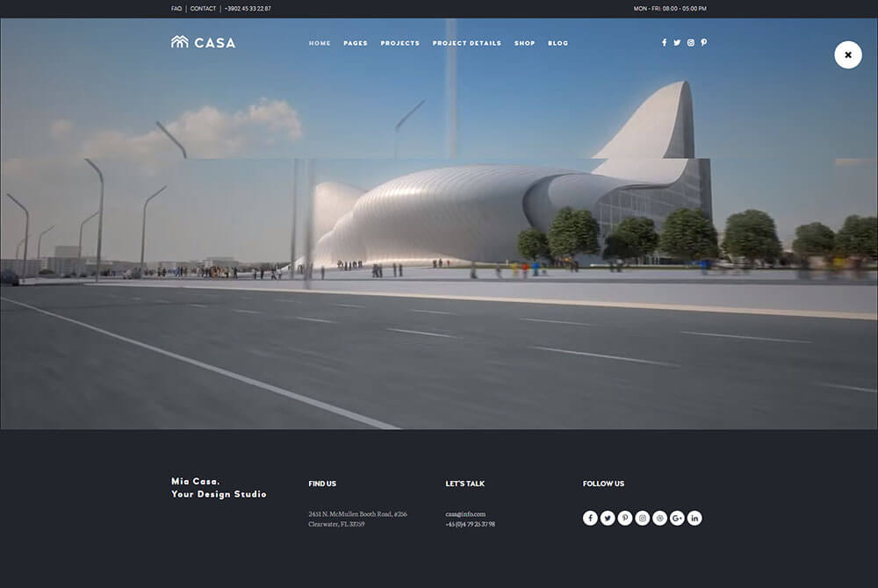Image resolution: width=878 pixels, height=588 pixels.
Task: Select the Instagram icon in the header
Action: tap(690, 41)
